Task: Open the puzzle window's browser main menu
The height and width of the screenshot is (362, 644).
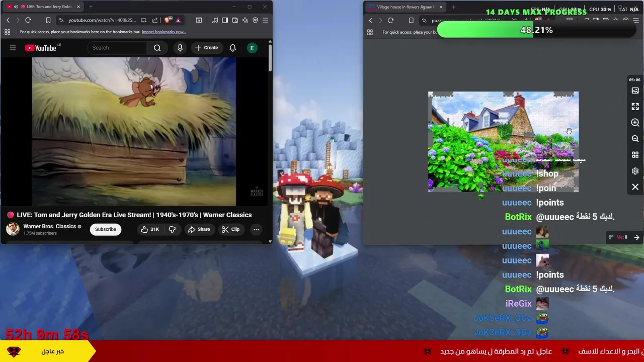Action: [635, 21]
